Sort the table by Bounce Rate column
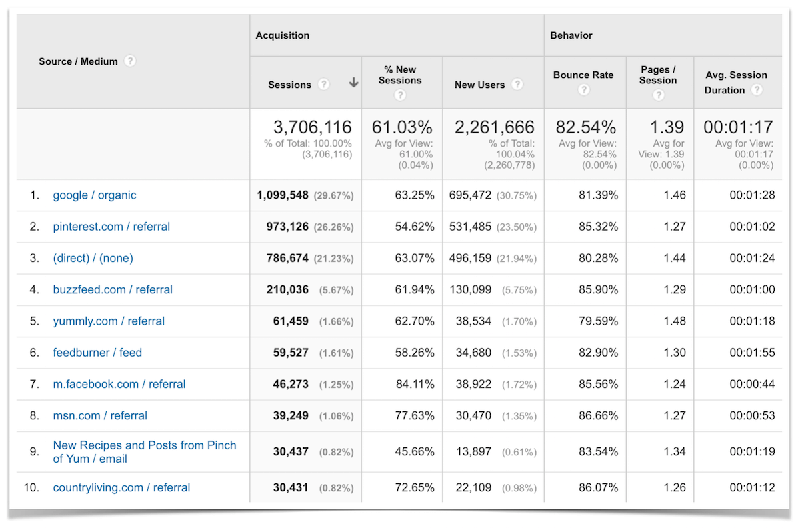Image resolution: width=800 pixels, height=532 pixels. click(x=583, y=75)
